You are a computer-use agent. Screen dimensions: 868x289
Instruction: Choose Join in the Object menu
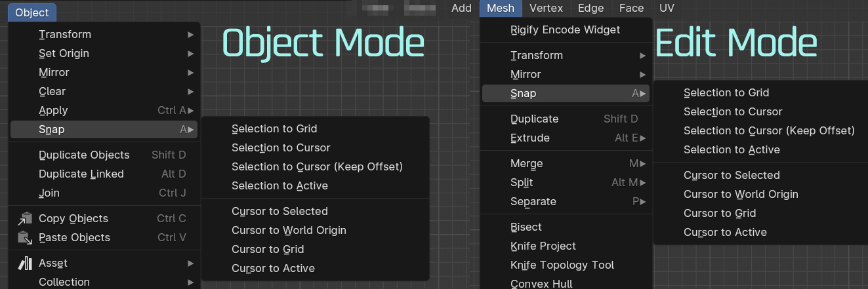tap(49, 193)
